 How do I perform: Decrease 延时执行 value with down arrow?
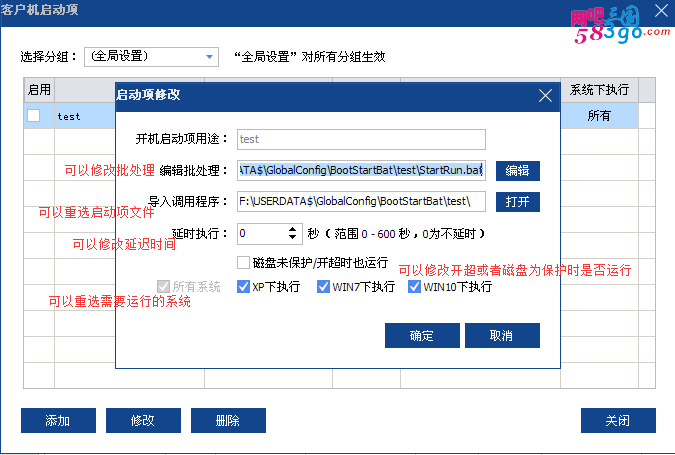coord(292,237)
